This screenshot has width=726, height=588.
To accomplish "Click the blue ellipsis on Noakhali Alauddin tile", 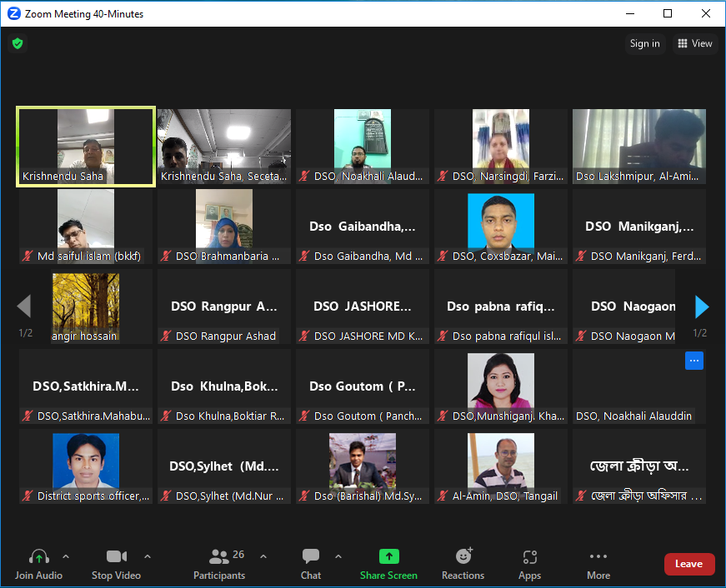I will point(694,361).
